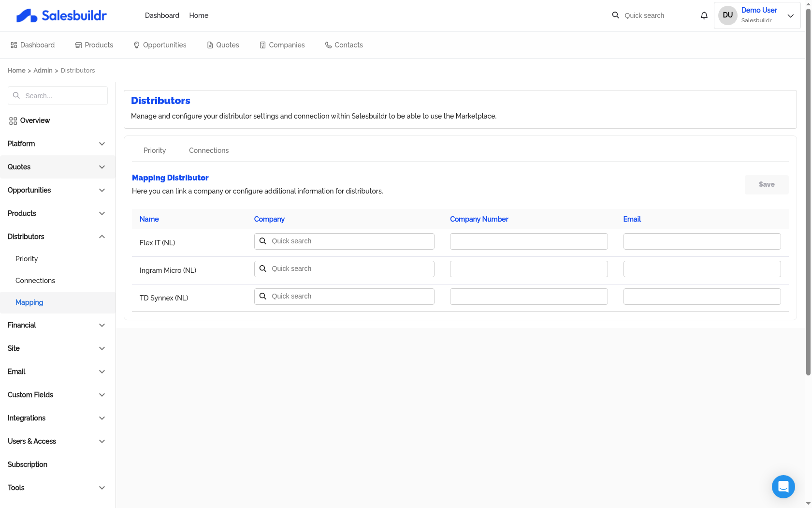Expand the Quotes sidebar section
Image resolution: width=812 pixels, height=508 pixels.
coord(58,167)
